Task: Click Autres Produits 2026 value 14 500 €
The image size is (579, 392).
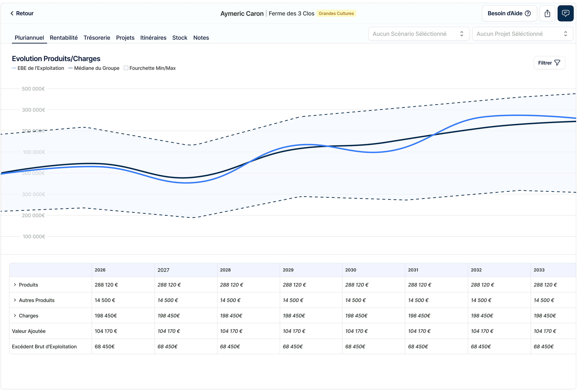Action: (105, 300)
